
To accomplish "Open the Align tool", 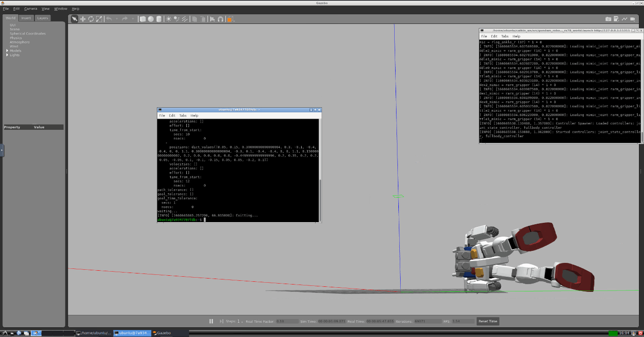I will [213, 19].
